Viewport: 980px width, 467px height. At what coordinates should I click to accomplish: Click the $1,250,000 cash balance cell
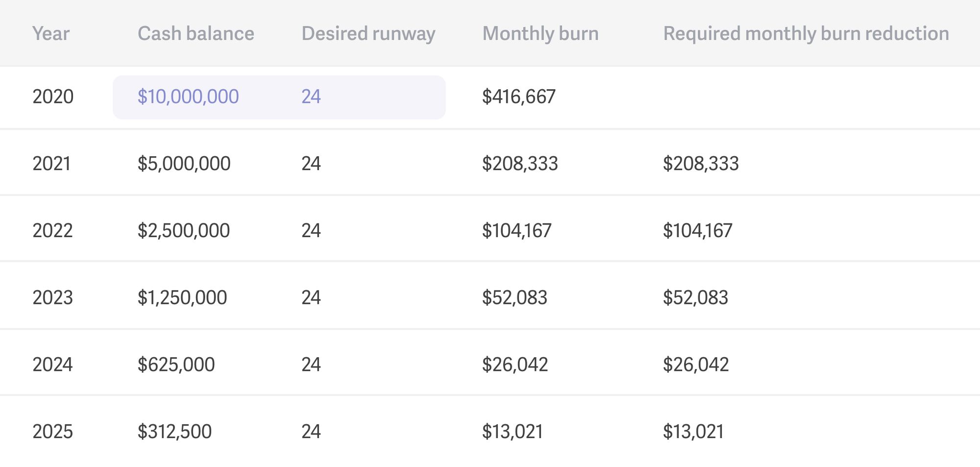click(x=182, y=297)
